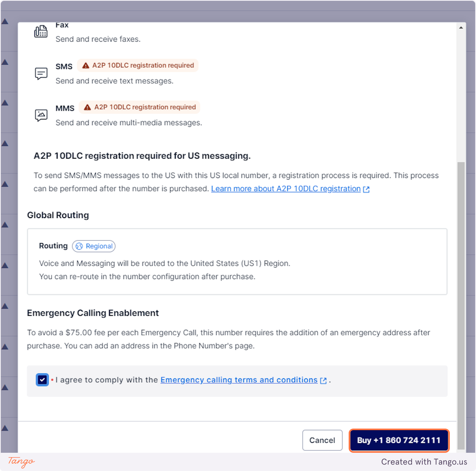Screen dimensions: 476x471
Task: Click the globe icon in Regional badge
Action: click(x=79, y=246)
